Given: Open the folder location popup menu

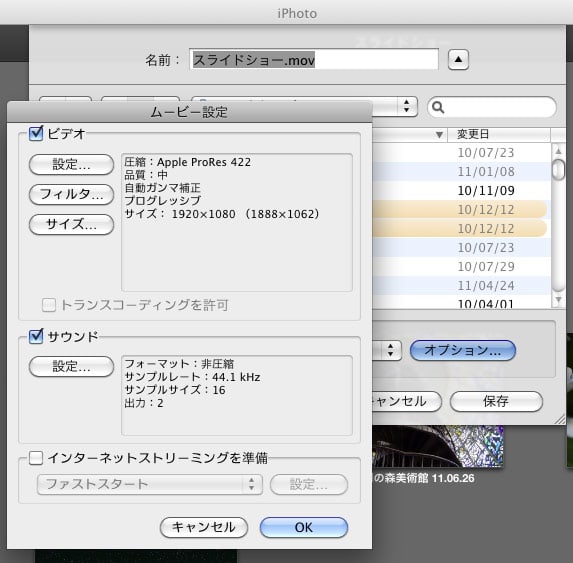Looking at the screenshot, I should click(x=394, y=107).
